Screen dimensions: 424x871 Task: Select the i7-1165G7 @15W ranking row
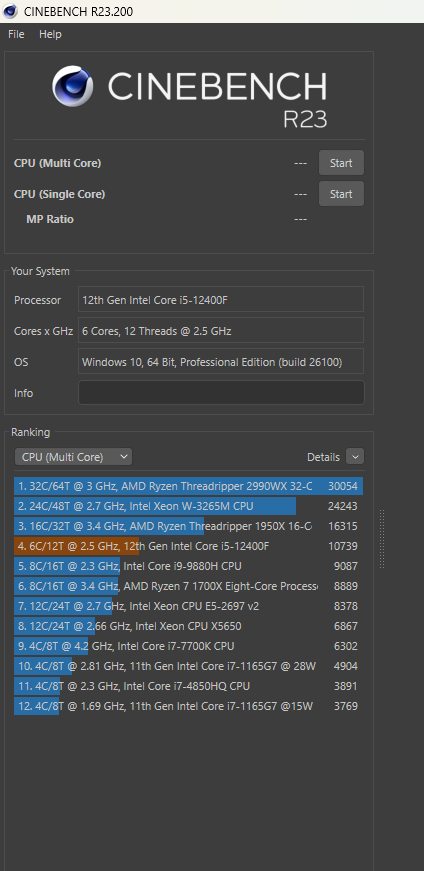click(x=188, y=706)
